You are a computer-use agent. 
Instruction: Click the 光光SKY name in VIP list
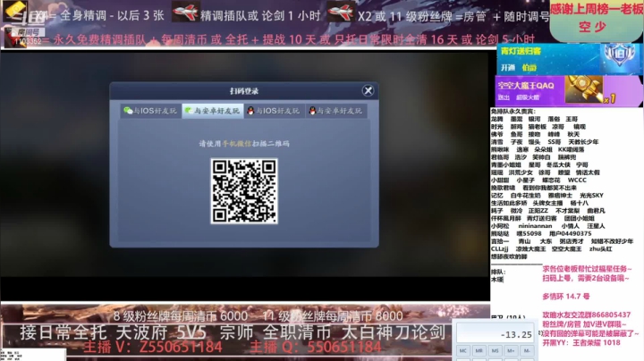[x=591, y=196]
